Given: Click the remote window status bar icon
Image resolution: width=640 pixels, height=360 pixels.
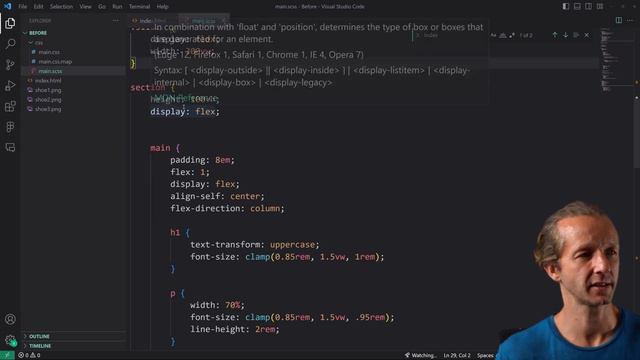Looking at the screenshot, I should pos(7,355).
